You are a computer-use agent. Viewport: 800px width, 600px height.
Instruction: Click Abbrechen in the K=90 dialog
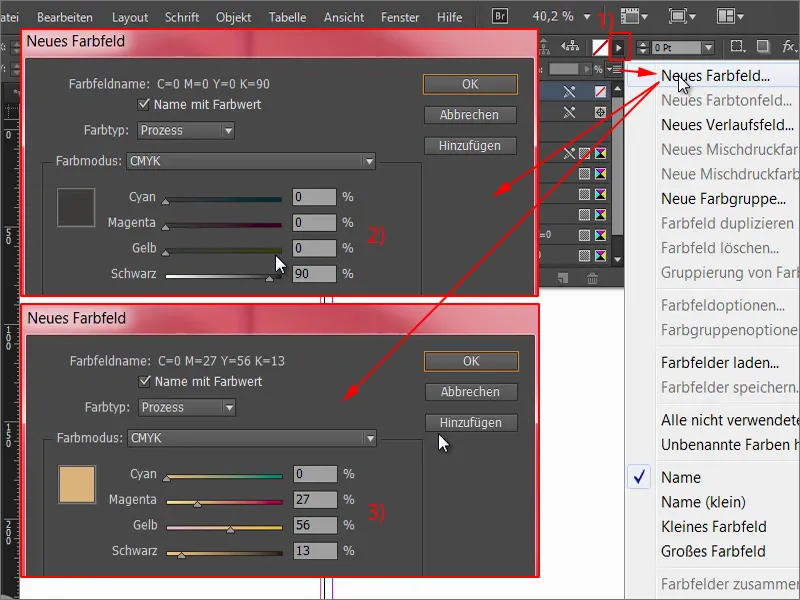(470, 115)
